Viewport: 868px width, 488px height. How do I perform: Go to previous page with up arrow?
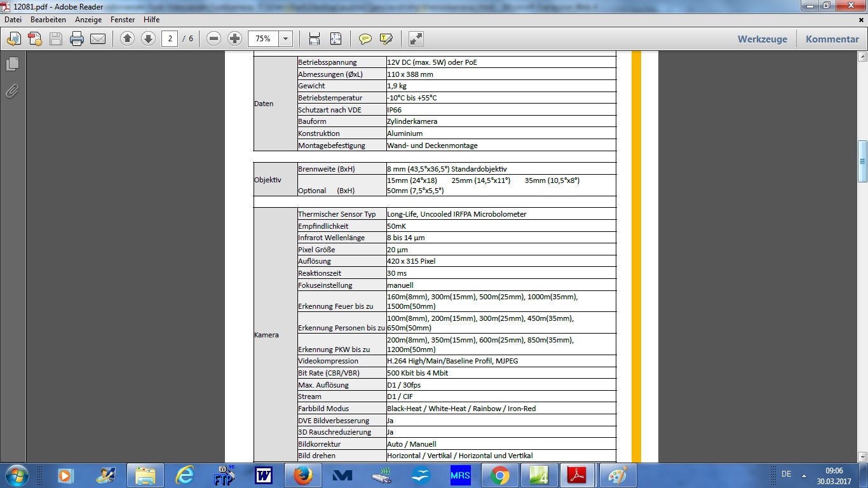point(127,39)
